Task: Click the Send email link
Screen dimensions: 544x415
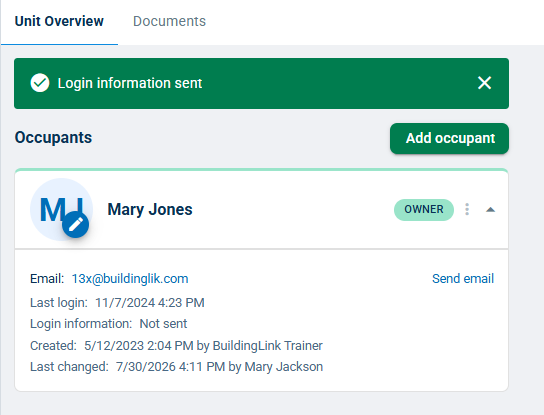Action: tap(463, 279)
